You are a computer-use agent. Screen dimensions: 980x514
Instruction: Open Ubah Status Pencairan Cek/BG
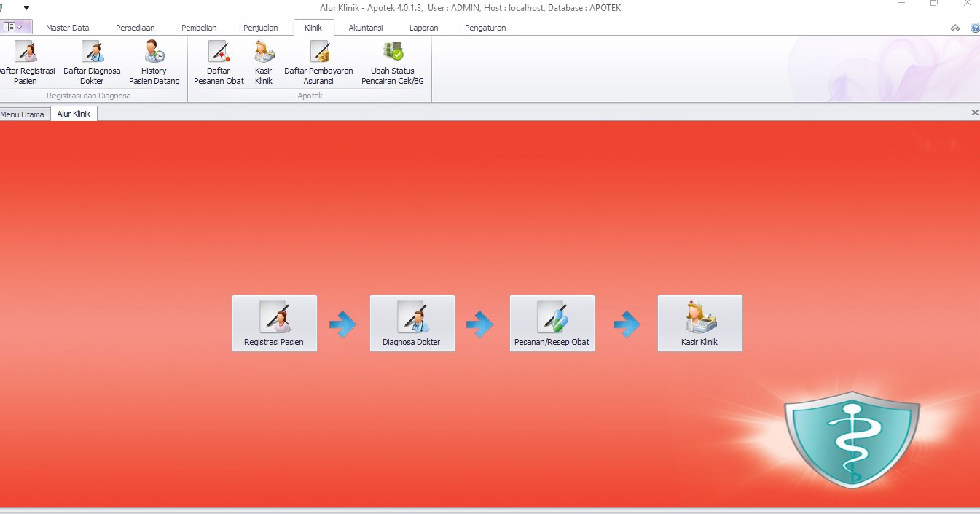393,63
